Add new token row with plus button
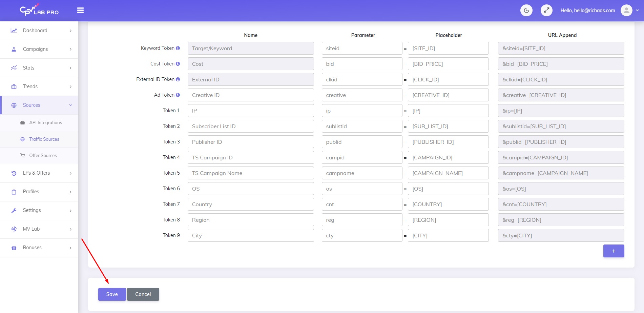This screenshot has width=644, height=313. point(613,251)
